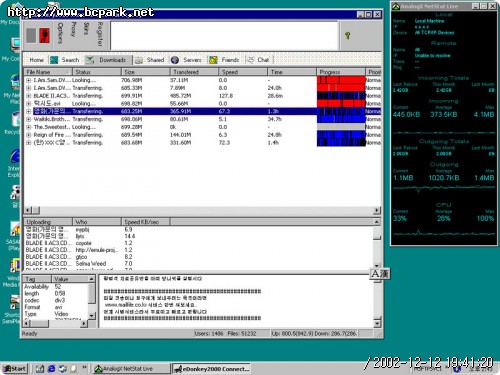Switch to the Home tab
The width and height of the screenshot is (500, 375).
[36, 60]
